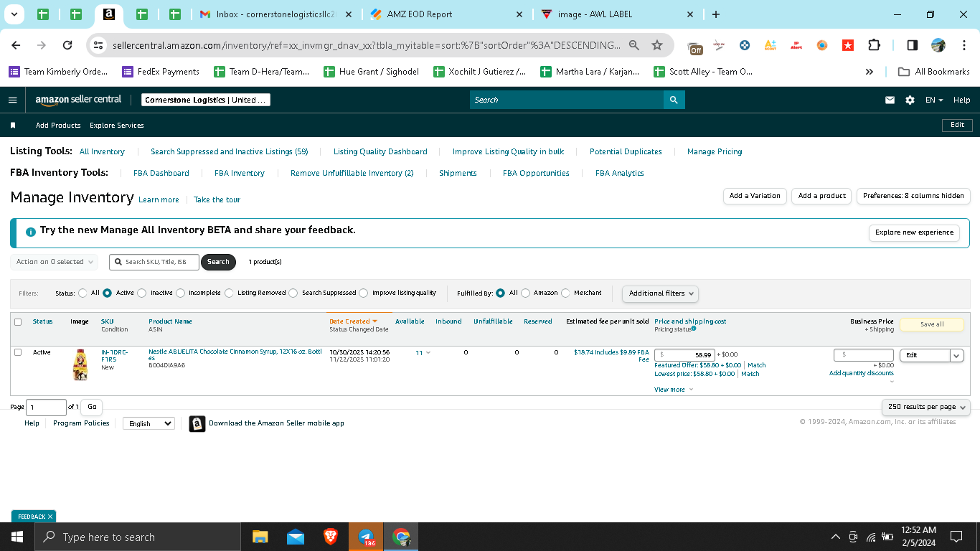This screenshot has width=980, height=551.
Task: Open the EN language dropdown in the header
Action: coord(934,100)
